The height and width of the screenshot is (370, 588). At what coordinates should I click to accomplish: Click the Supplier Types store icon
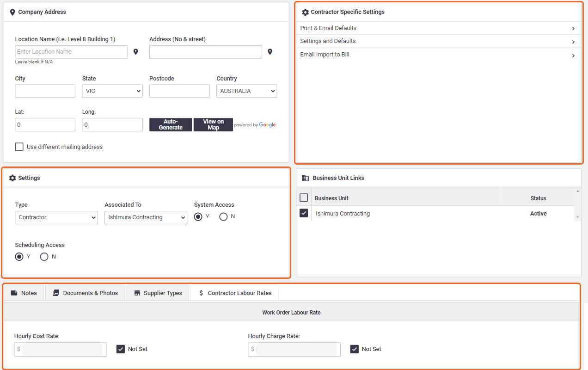click(x=137, y=293)
